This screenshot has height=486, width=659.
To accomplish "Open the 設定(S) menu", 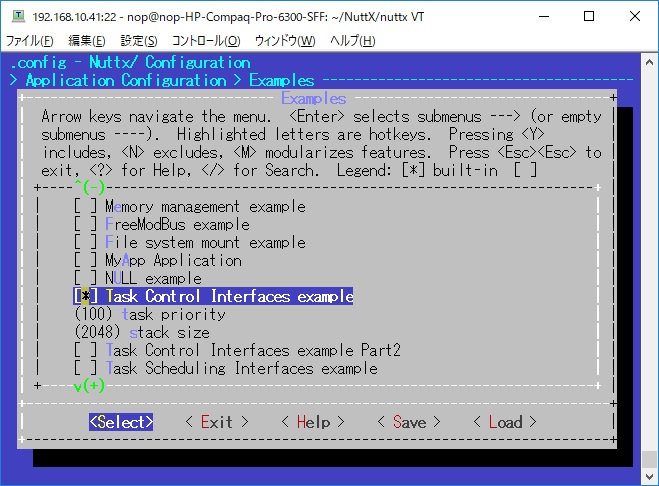I will coord(139,41).
